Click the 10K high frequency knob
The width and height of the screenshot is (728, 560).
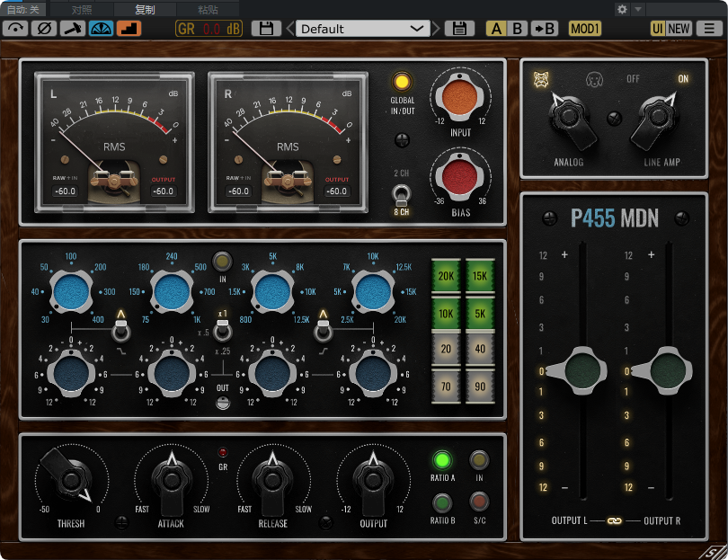tap(373, 291)
